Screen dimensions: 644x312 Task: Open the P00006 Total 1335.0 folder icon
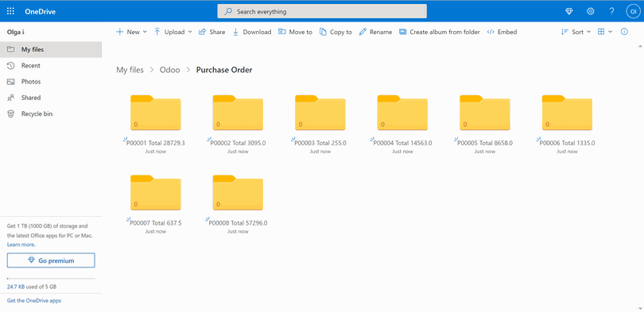[x=567, y=113]
